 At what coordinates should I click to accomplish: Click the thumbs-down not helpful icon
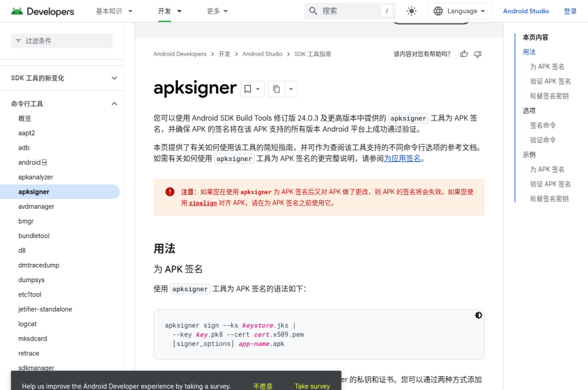point(477,54)
